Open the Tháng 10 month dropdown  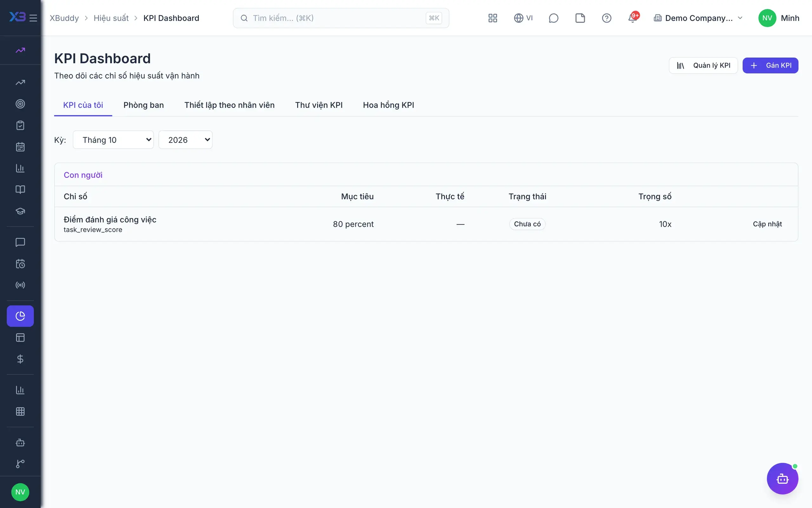pos(113,140)
